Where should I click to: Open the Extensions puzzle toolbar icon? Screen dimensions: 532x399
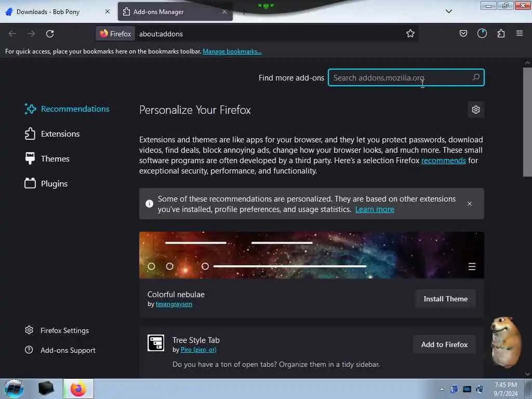click(501, 33)
